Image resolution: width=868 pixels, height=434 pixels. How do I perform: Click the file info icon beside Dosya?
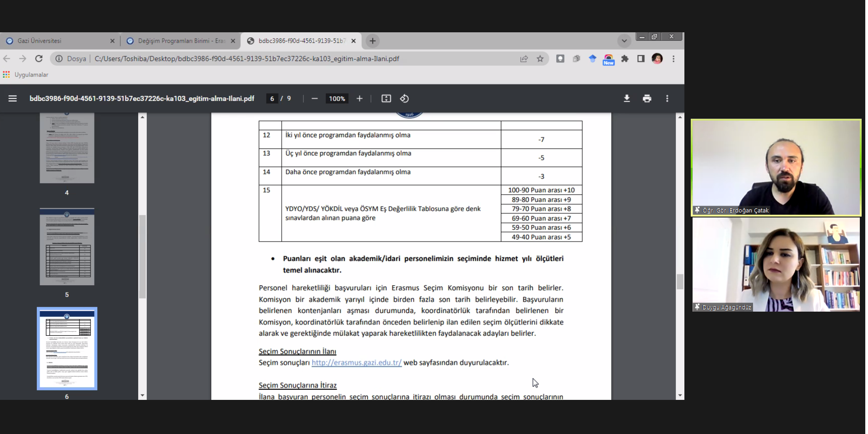(x=59, y=59)
